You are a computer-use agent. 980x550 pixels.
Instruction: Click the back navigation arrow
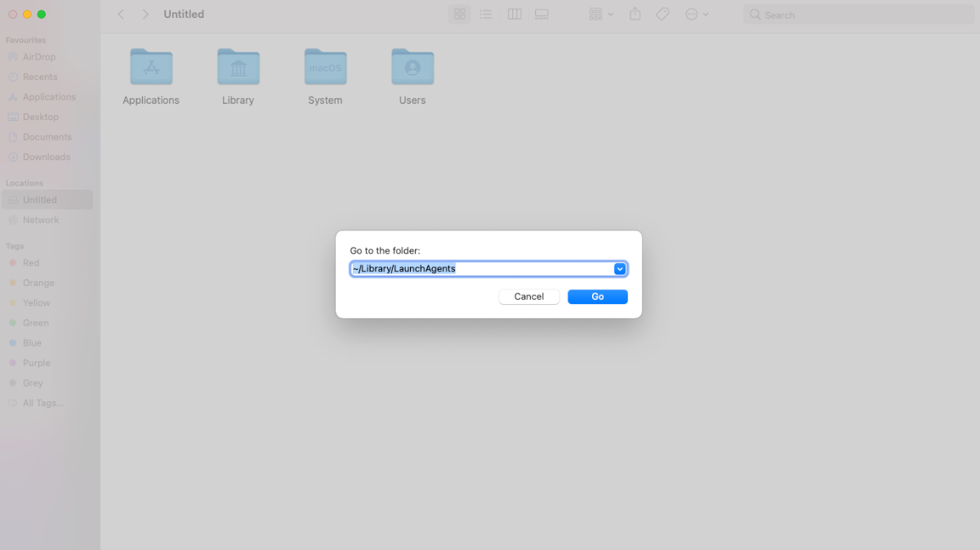point(121,14)
